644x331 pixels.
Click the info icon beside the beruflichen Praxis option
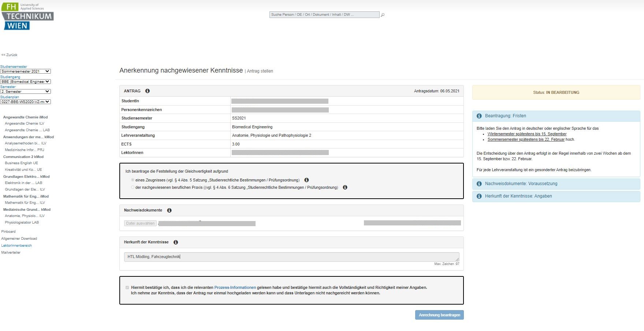pos(345,187)
